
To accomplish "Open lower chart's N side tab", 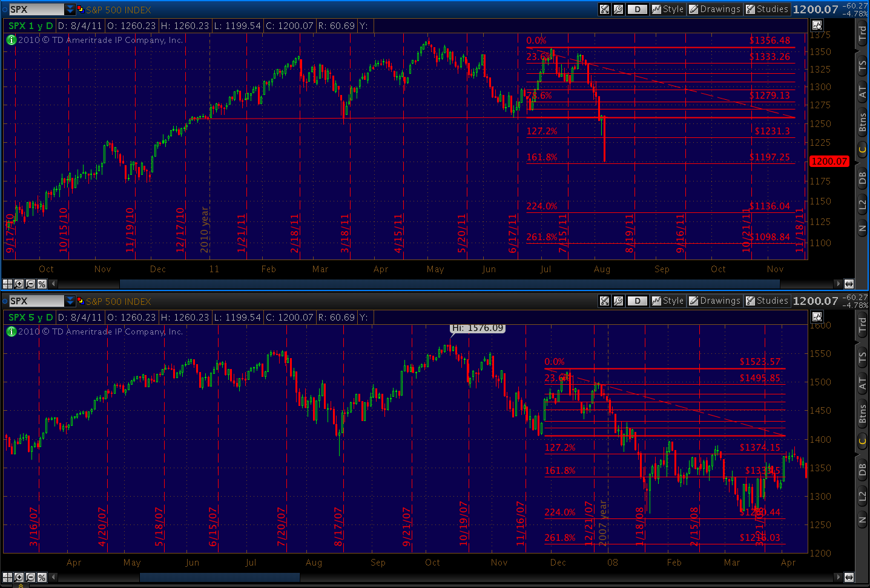I will (x=862, y=520).
